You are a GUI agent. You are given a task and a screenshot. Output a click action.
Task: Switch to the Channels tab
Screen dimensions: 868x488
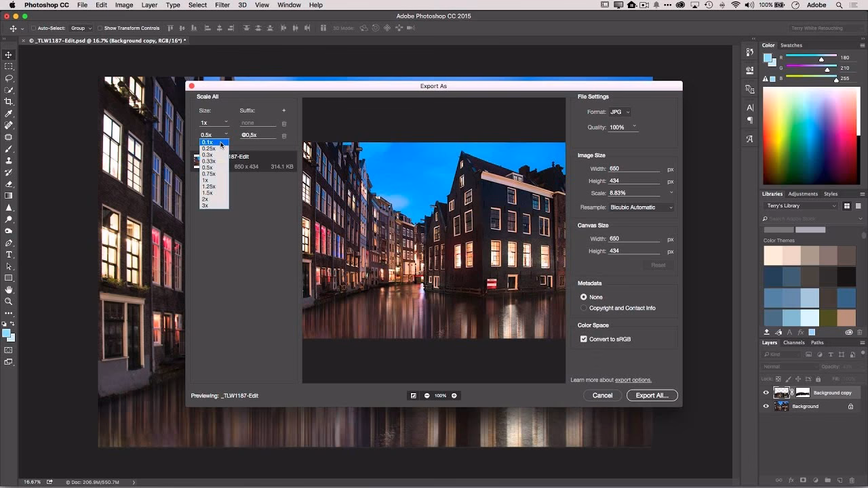(794, 342)
